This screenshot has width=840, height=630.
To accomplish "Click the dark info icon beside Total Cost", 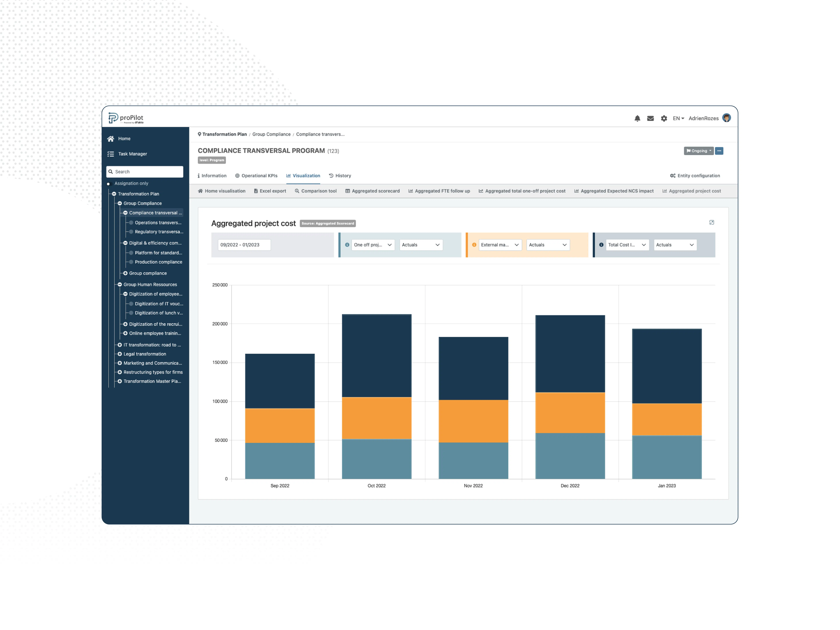I will (x=601, y=245).
